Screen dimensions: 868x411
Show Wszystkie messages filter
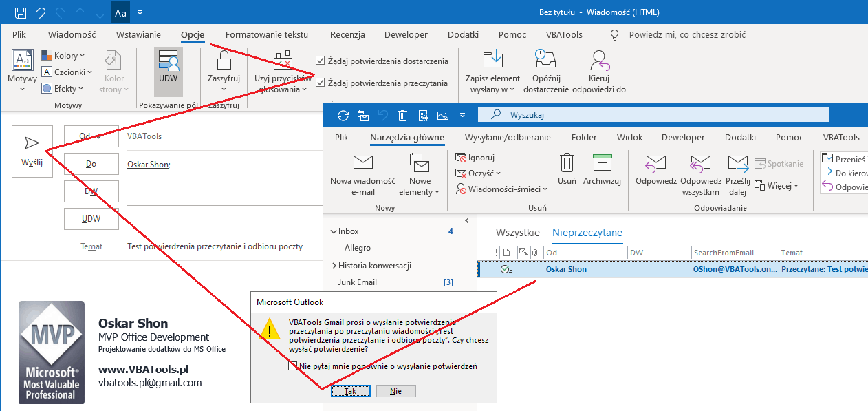518,233
